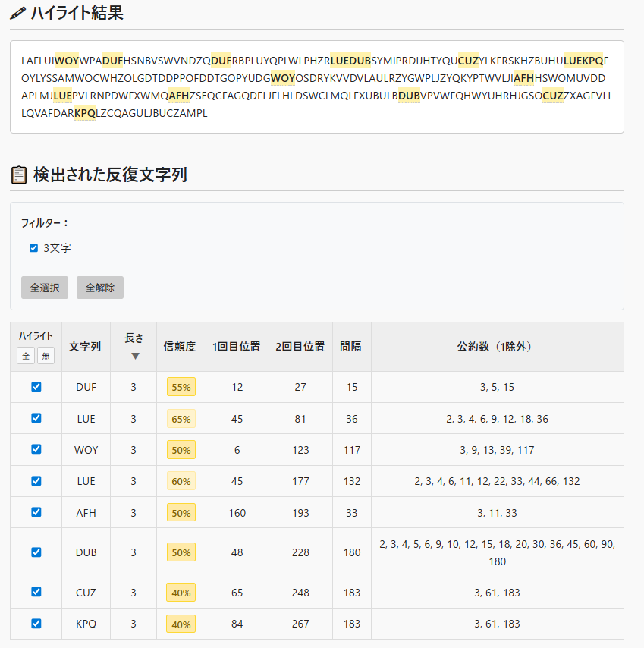Toggle highlight checkbox for LUE row with interval 132
This screenshot has width=644, height=648.
click(x=36, y=481)
